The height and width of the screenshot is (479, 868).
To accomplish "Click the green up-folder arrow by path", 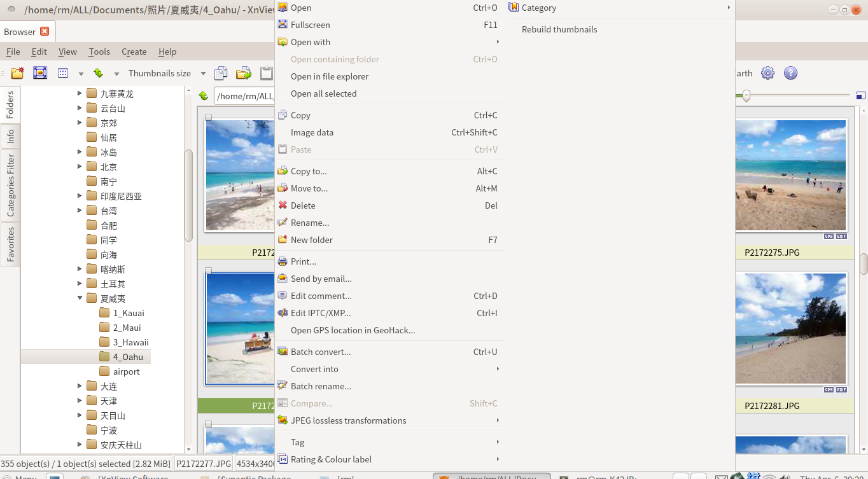I will [203, 96].
